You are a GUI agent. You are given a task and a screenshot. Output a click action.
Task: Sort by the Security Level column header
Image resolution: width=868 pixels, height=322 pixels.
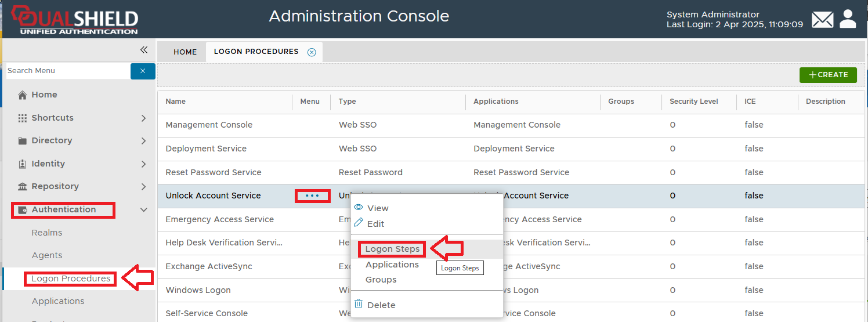(x=693, y=102)
